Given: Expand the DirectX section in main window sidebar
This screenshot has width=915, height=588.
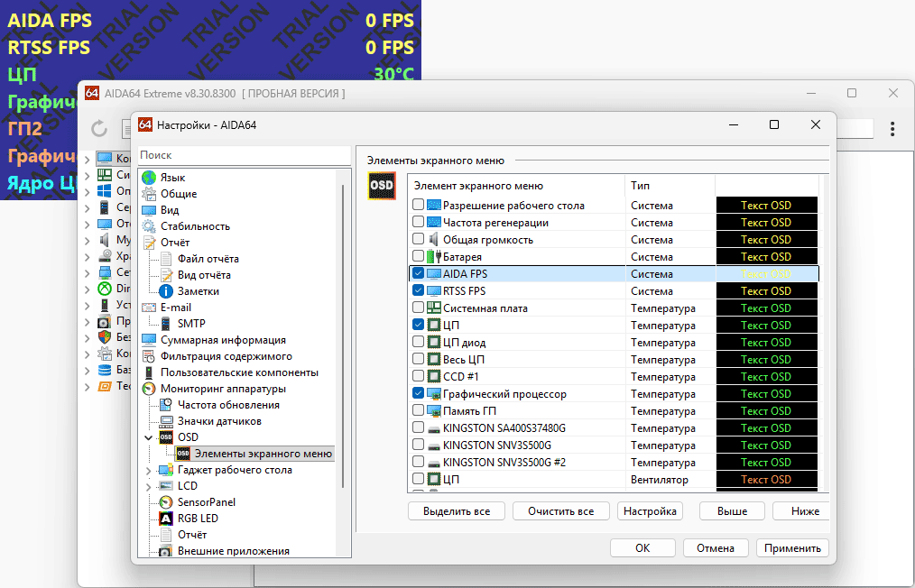Looking at the screenshot, I should click(x=88, y=288).
